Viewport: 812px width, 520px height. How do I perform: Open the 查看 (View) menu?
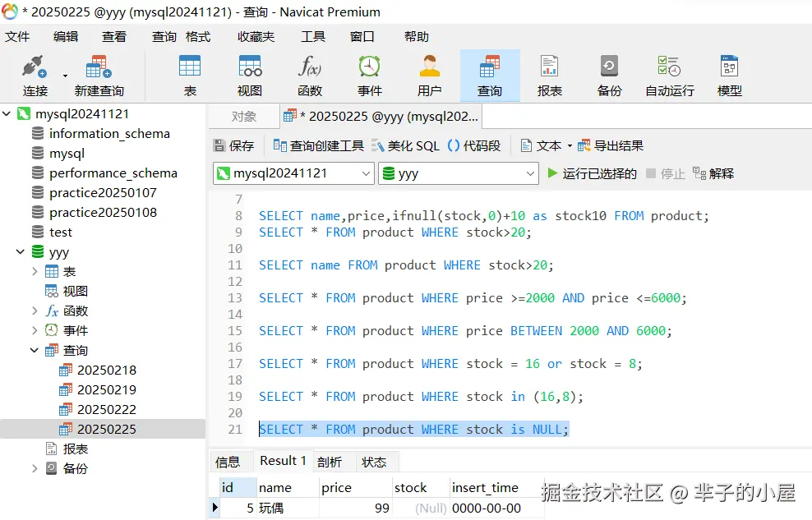tap(114, 37)
